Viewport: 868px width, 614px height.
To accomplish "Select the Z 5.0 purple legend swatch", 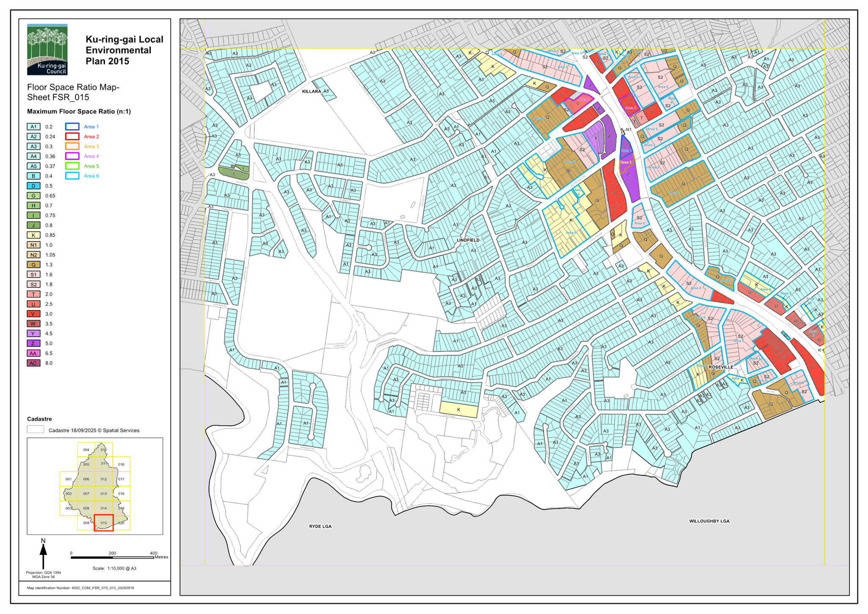I will click(x=33, y=343).
